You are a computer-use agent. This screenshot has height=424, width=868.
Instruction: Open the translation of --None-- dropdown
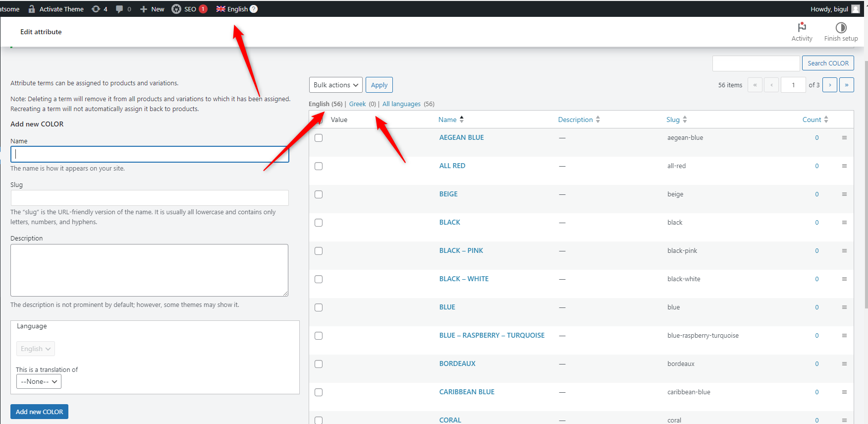[39, 381]
